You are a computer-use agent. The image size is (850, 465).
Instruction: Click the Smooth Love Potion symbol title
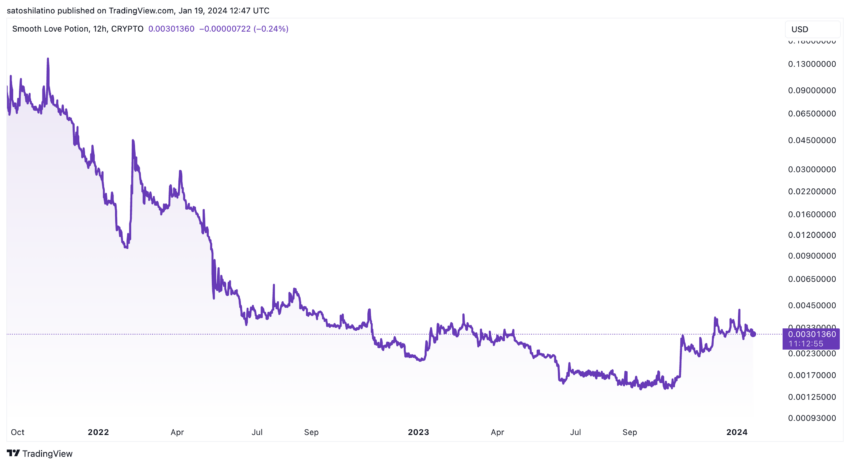pos(78,29)
